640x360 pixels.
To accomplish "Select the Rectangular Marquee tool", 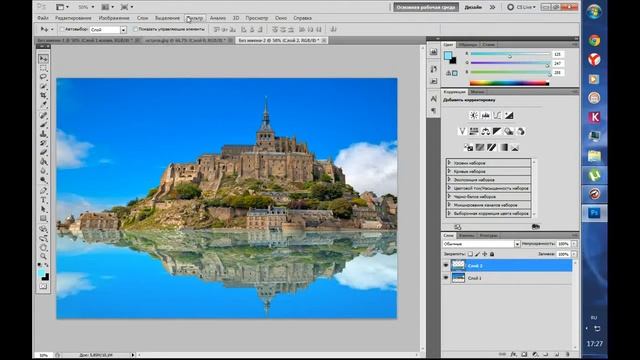I will coord(43,68).
